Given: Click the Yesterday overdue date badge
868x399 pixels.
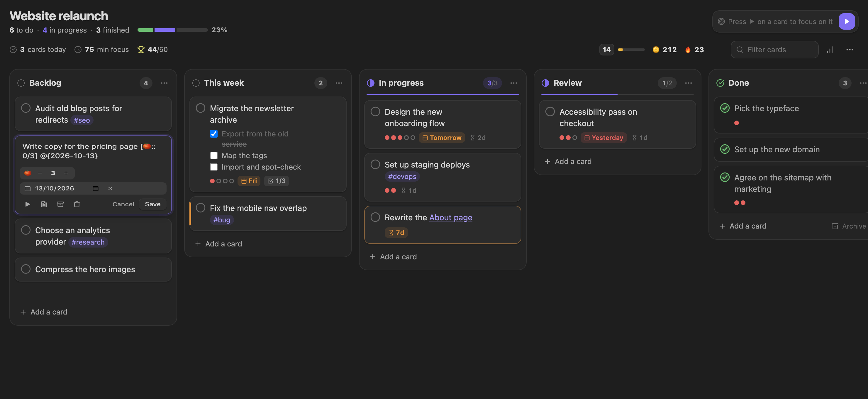Looking at the screenshot, I should point(603,138).
